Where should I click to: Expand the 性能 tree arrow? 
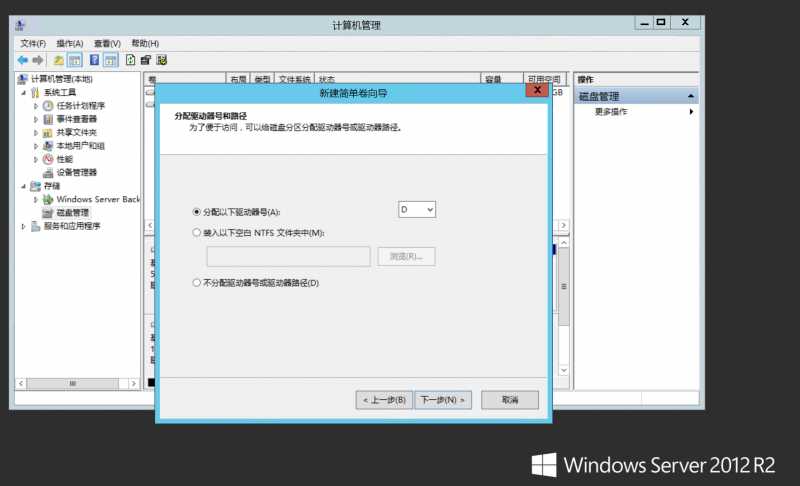pyautogui.click(x=36, y=159)
